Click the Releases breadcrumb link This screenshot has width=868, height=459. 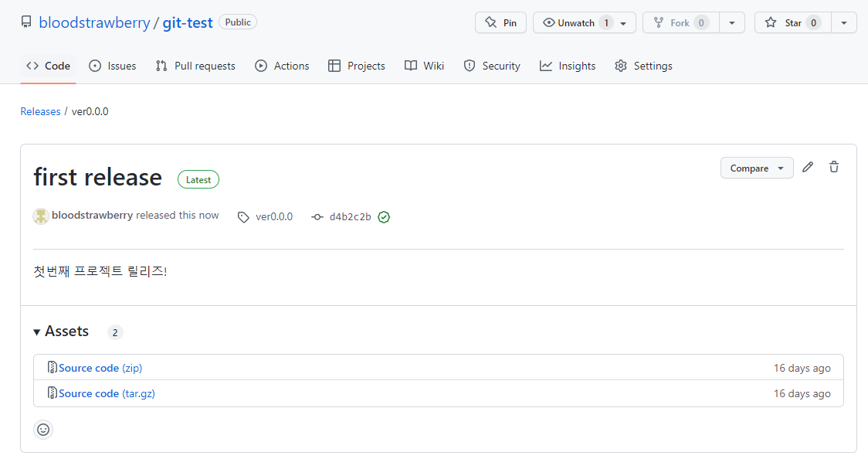(x=40, y=111)
